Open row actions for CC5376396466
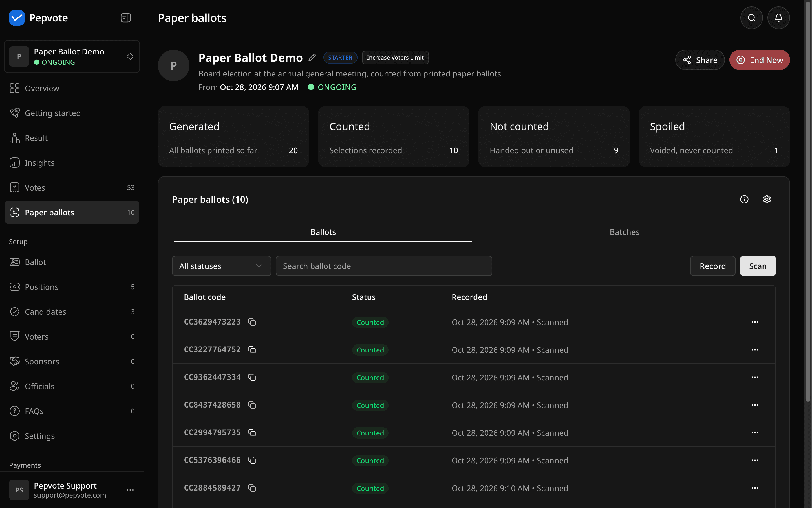 (755, 460)
